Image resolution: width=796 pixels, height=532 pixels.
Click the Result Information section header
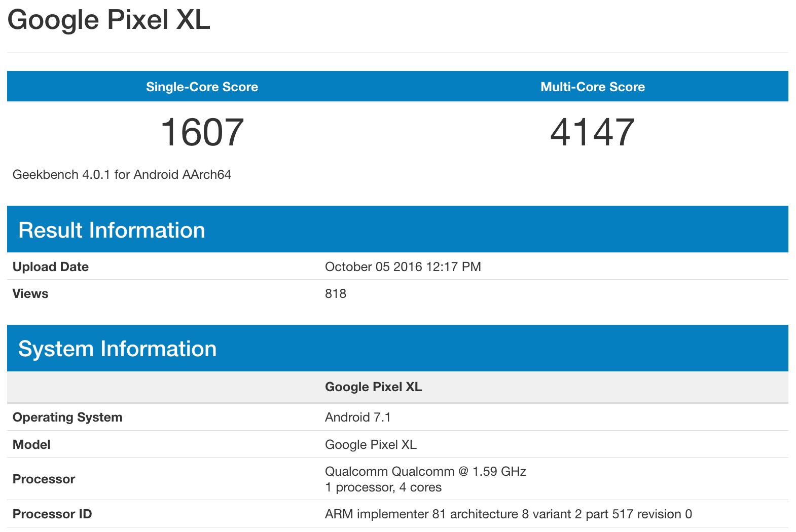[x=112, y=230]
